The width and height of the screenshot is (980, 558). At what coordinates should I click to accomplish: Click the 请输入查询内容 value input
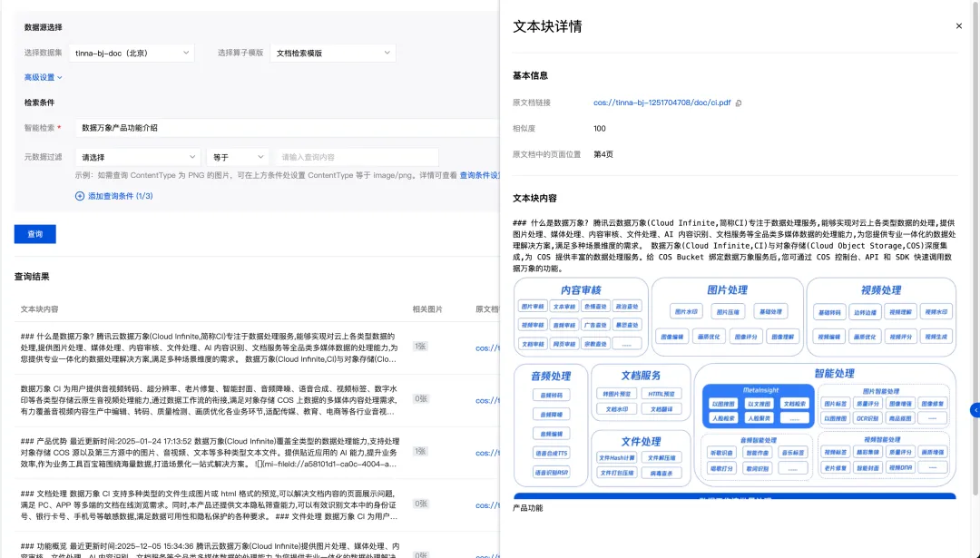click(x=356, y=156)
